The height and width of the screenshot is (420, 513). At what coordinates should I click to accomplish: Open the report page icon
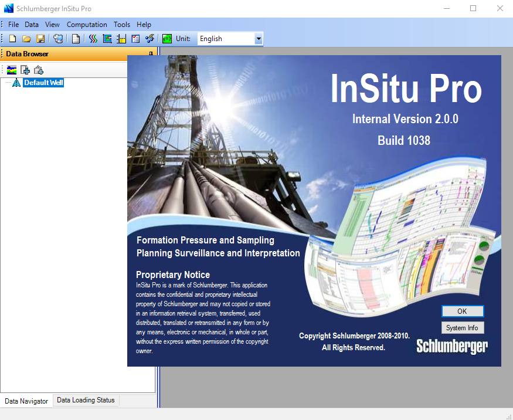tap(76, 38)
